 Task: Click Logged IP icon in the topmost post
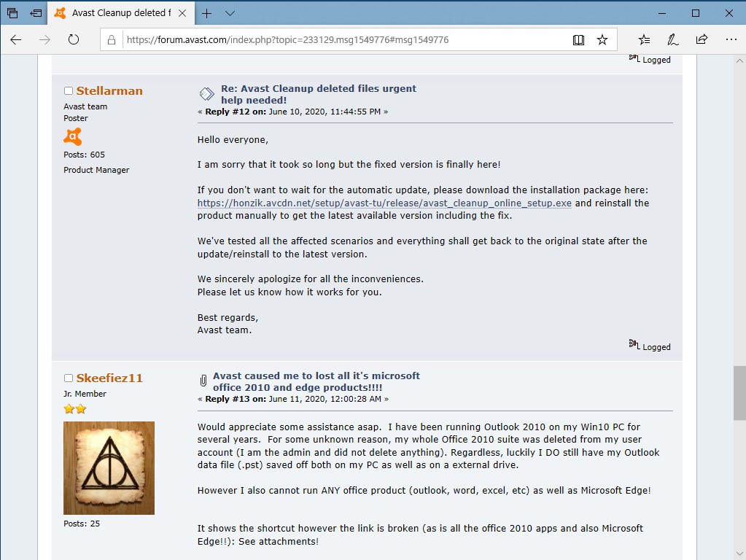634,58
